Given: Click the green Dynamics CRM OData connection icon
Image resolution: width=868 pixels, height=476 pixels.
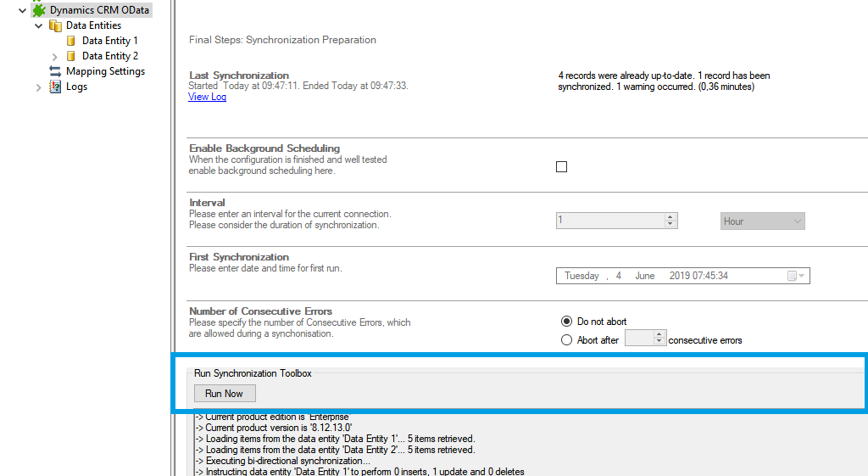Looking at the screenshot, I should 39,10.
